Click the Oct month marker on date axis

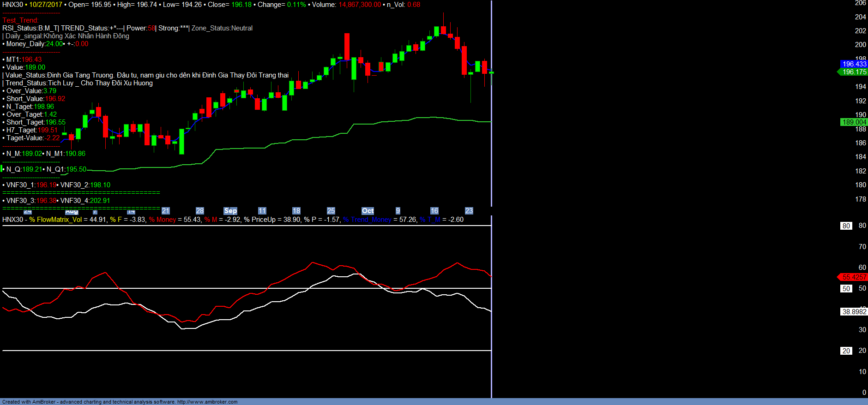[x=368, y=211]
